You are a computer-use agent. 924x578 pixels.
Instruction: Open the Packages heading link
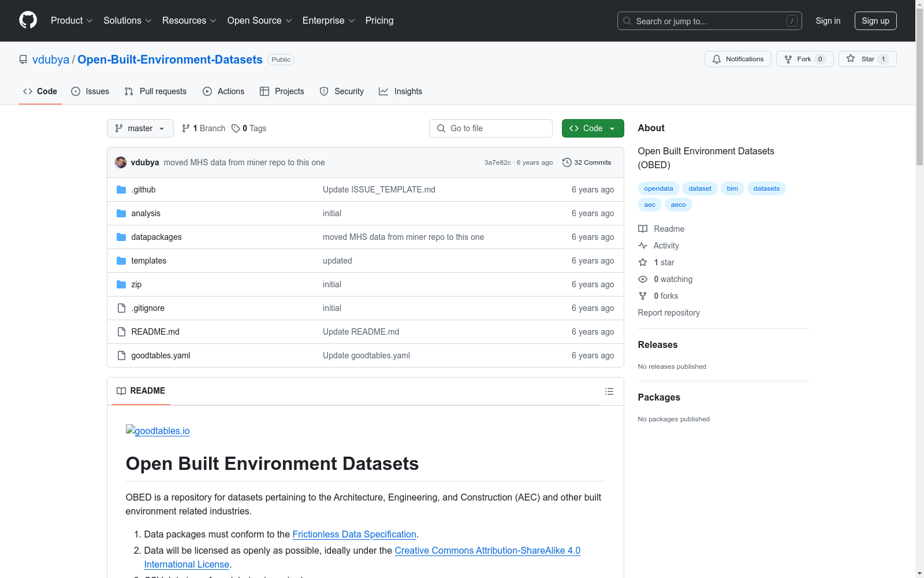[x=659, y=397]
